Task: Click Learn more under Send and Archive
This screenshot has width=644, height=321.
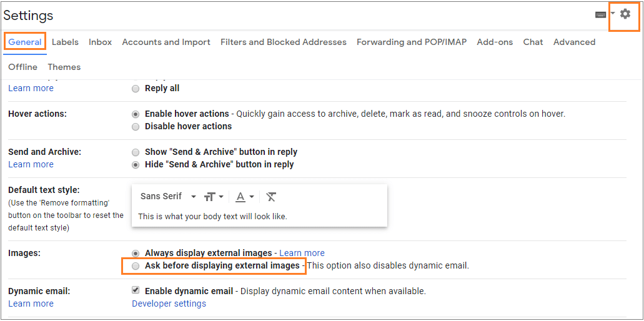Action: coord(31,164)
